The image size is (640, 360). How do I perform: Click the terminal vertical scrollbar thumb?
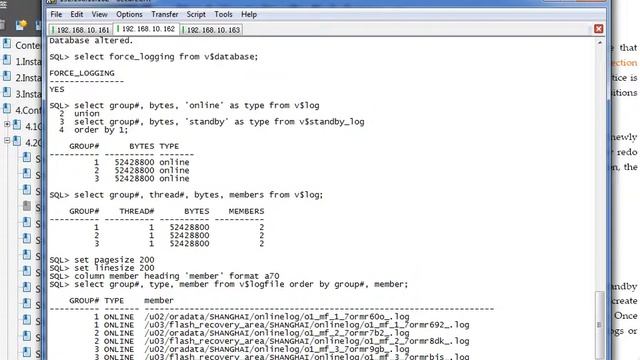(599, 324)
